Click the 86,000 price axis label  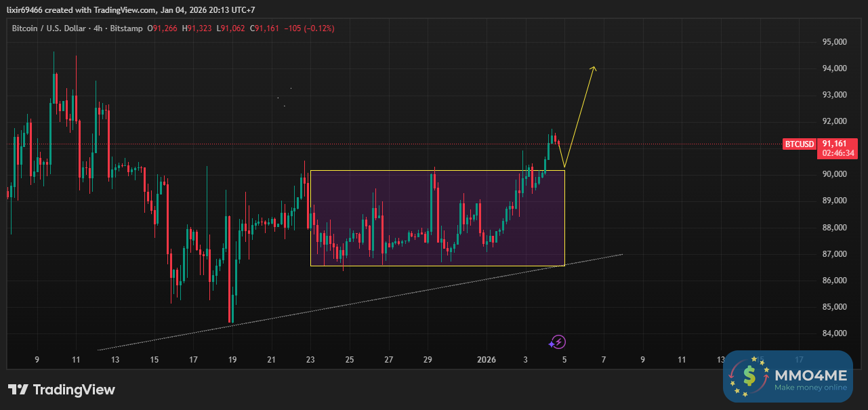(834, 281)
